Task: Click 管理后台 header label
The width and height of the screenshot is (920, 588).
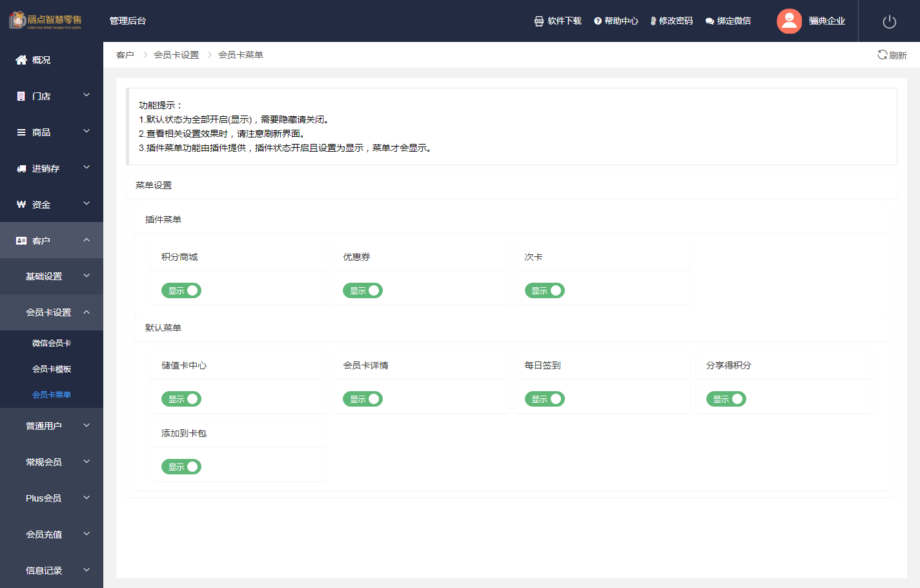Action: 128,21
